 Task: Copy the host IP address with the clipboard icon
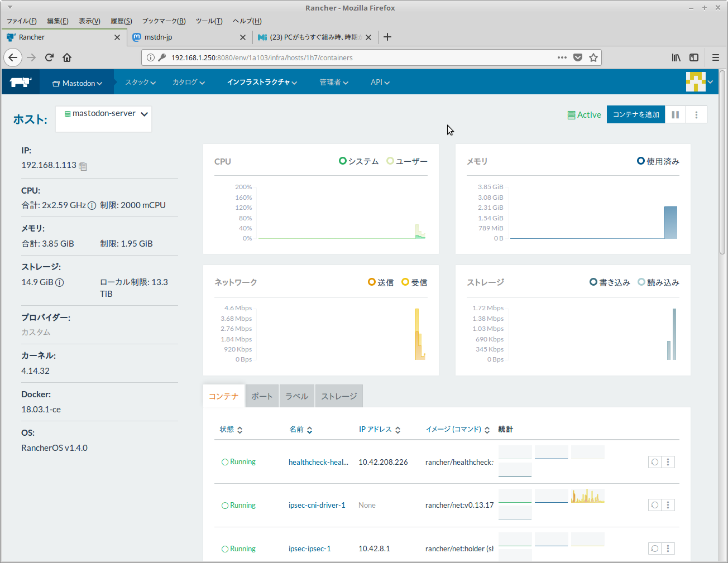coord(83,166)
